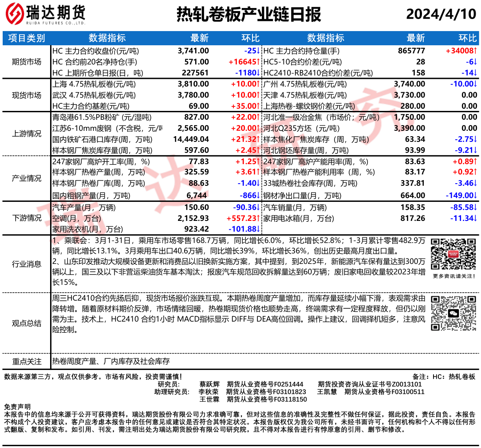481x448 pixels.
Task: Click the 空调 change value +557.23↑
Action: point(243,218)
